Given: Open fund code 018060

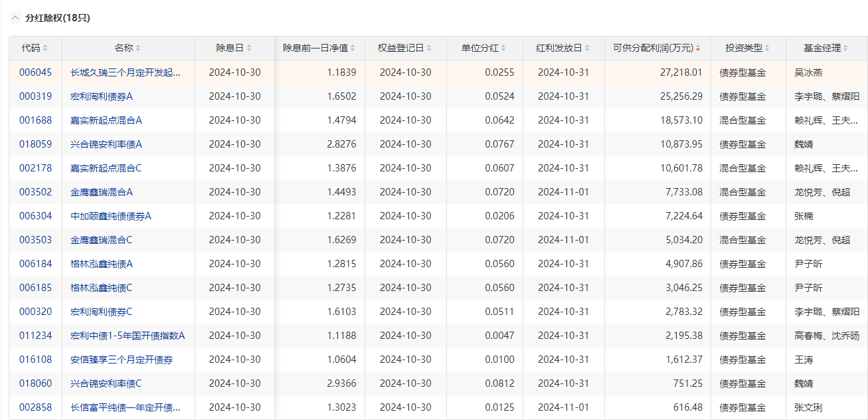Looking at the screenshot, I should 35,383.
